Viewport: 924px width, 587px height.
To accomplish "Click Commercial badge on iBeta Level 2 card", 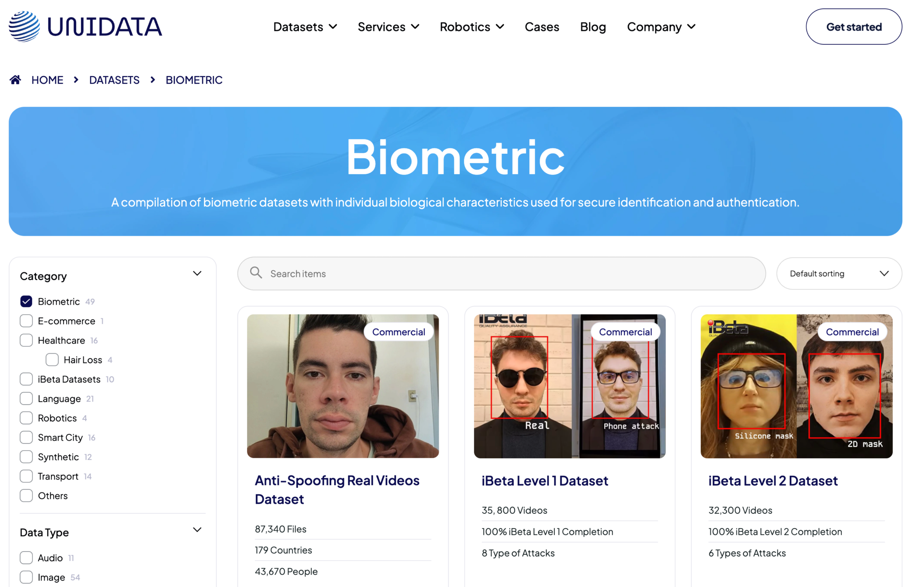I will click(852, 332).
